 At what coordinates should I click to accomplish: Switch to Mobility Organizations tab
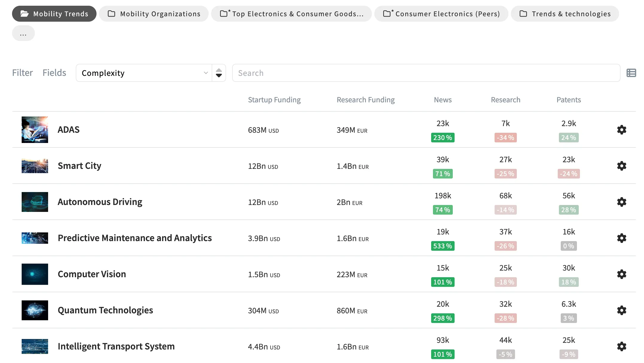pyautogui.click(x=154, y=14)
